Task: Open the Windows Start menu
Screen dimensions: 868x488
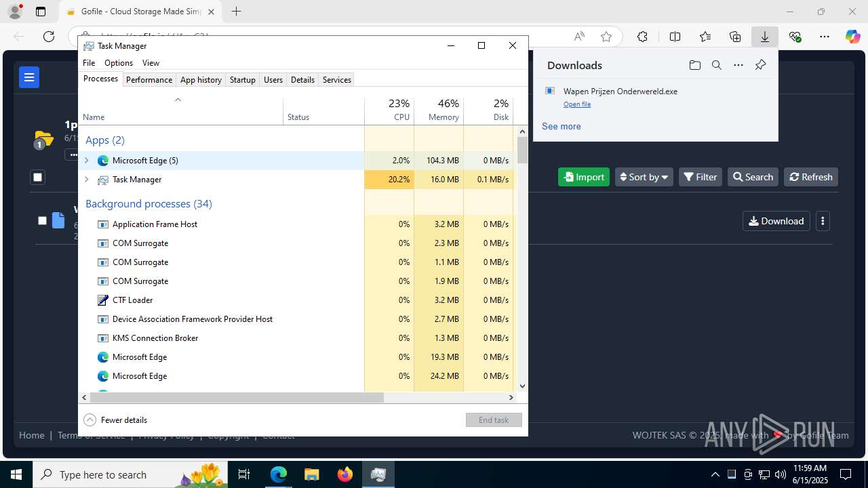Action: click(16, 474)
